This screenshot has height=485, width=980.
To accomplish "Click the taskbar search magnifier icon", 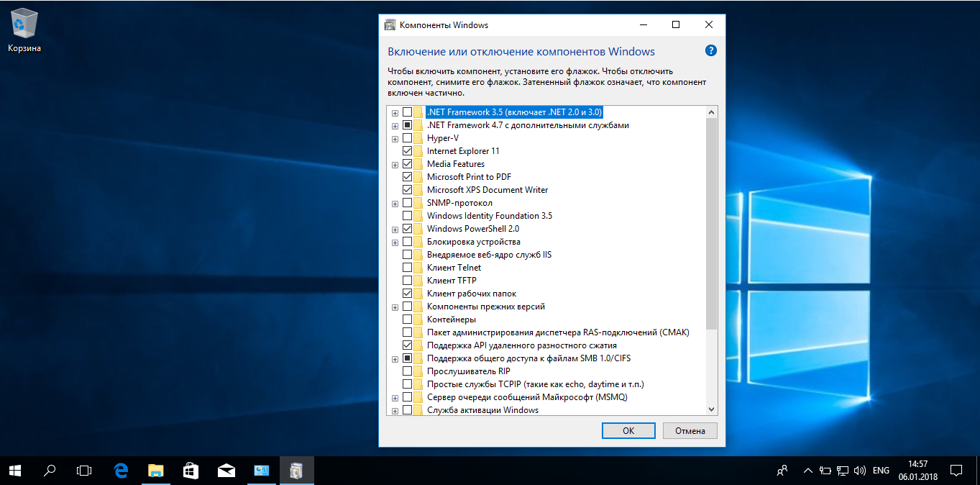I will 50,471.
